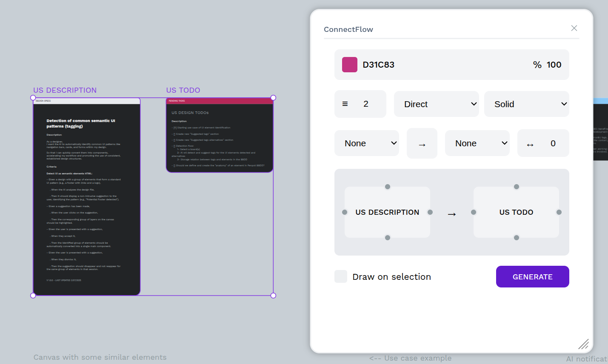Open the magenta D31C83 color swatch
Viewport: 608px width, 364px height.
[350, 65]
